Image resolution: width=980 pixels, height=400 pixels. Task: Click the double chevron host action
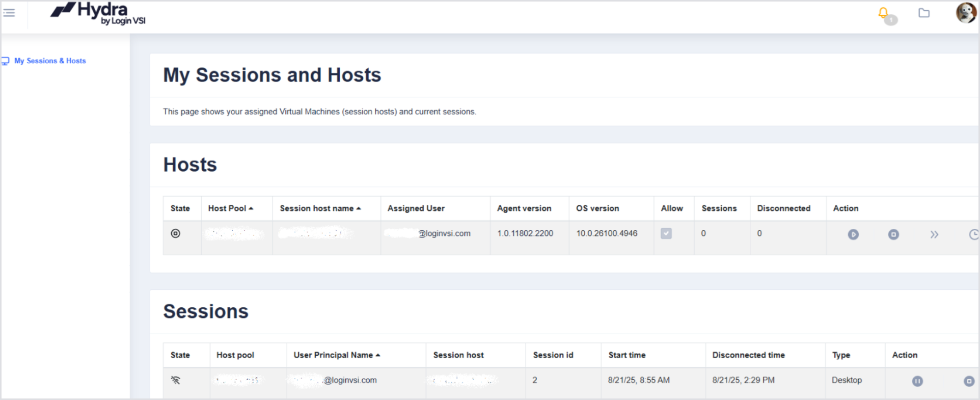pos(934,234)
